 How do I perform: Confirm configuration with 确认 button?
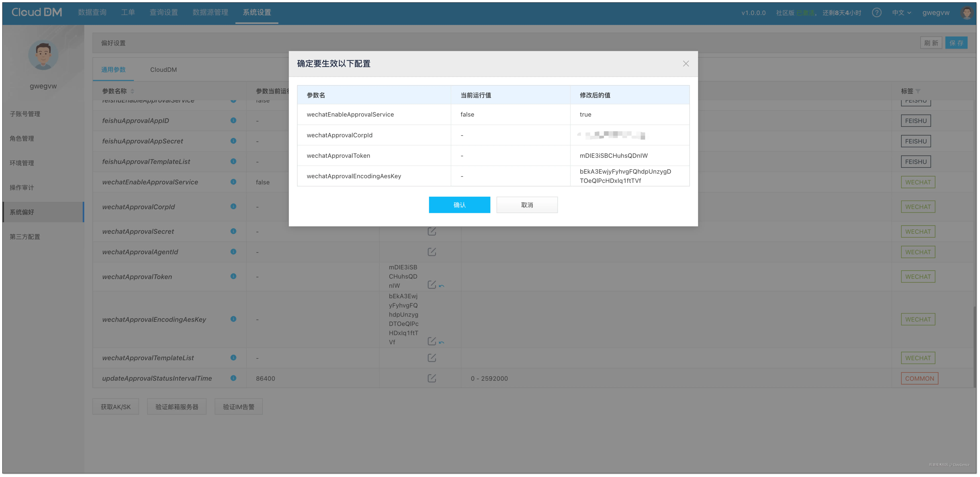(x=459, y=205)
